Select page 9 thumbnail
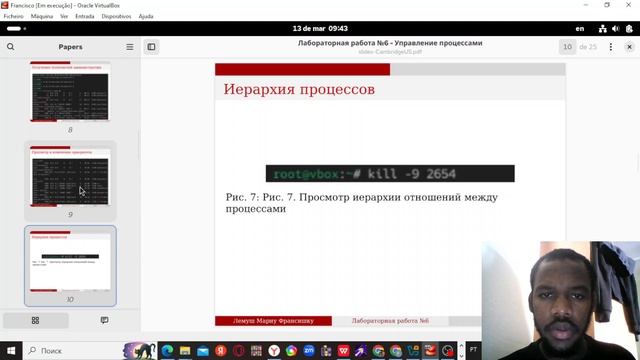This screenshot has height=360, width=640. [70, 176]
